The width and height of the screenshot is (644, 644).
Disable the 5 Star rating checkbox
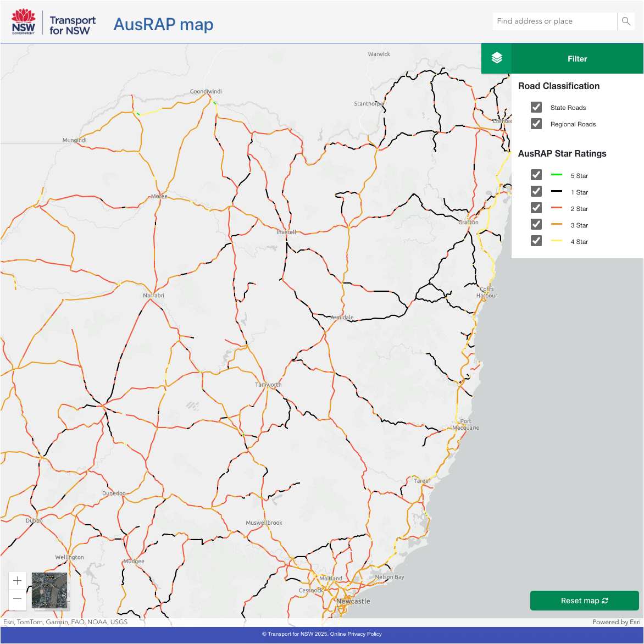[536, 175]
